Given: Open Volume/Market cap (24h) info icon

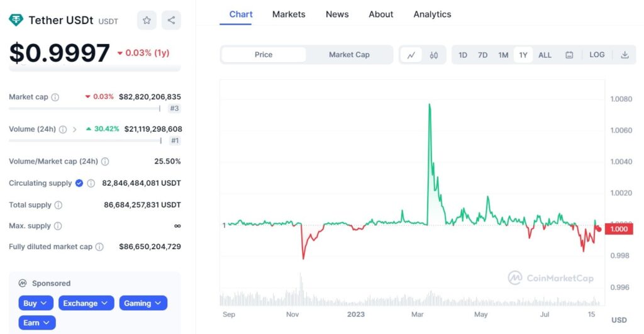Looking at the screenshot, I should (105, 162).
